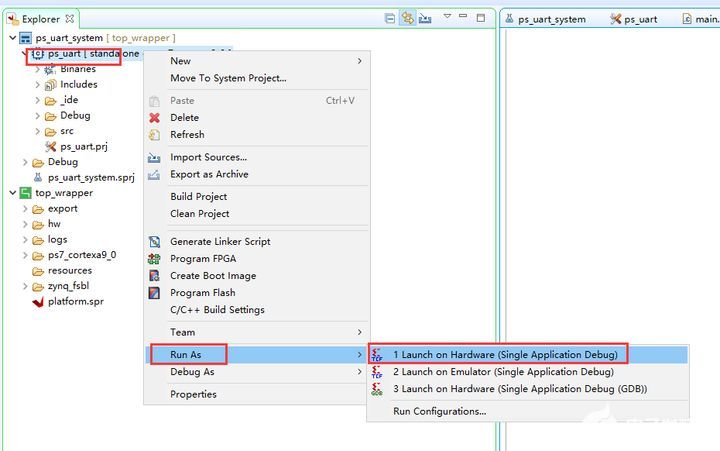The width and height of the screenshot is (720, 451).
Task: Expand the Binaries folder
Action: click(x=38, y=69)
